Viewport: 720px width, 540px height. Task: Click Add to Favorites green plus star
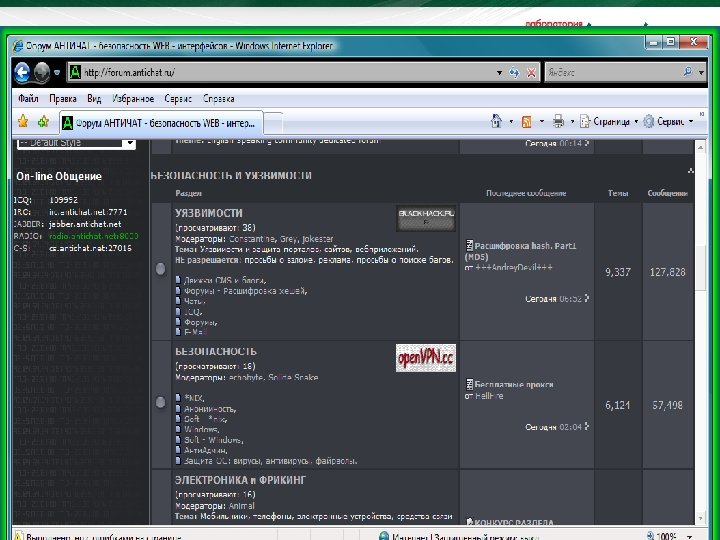(43, 121)
